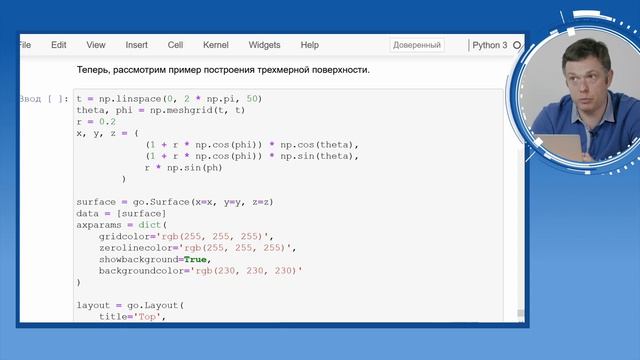Image resolution: width=640 pixels, height=360 pixels.
Task: Open the Widgets menu
Action: click(264, 45)
